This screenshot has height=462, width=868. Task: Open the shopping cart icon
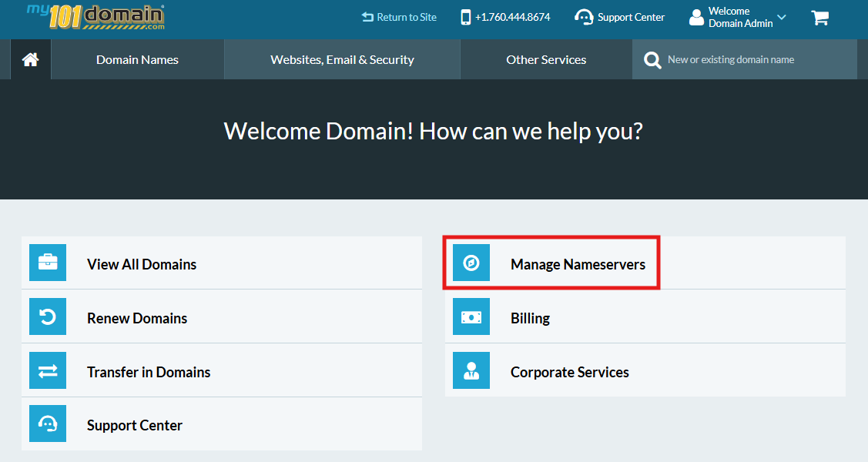819,18
